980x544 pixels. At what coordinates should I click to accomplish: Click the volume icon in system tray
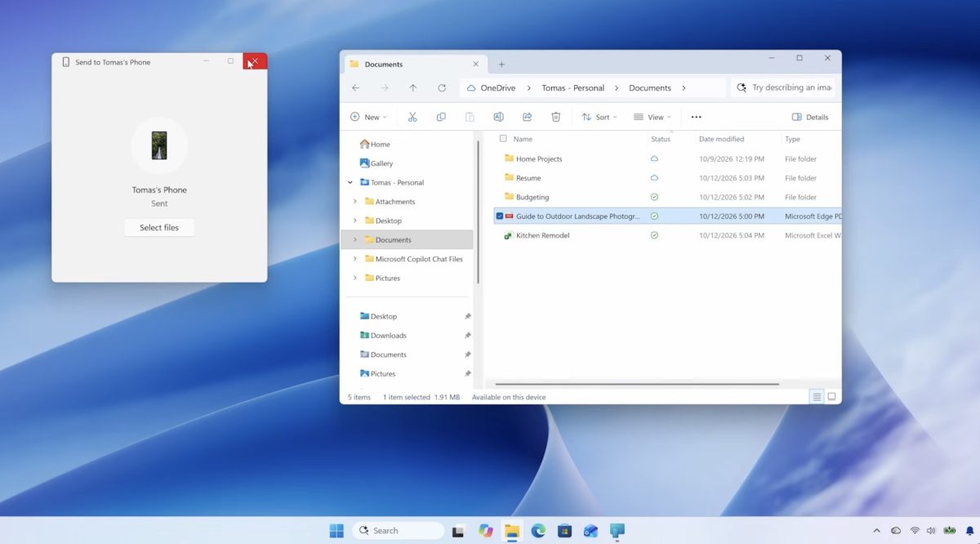click(x=931, y=530)
